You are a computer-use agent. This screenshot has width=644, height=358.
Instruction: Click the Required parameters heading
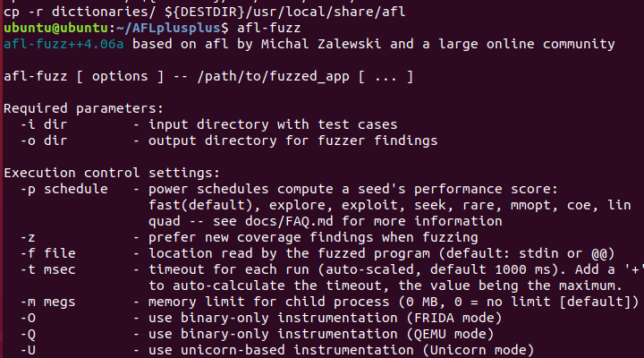point(84,108)
